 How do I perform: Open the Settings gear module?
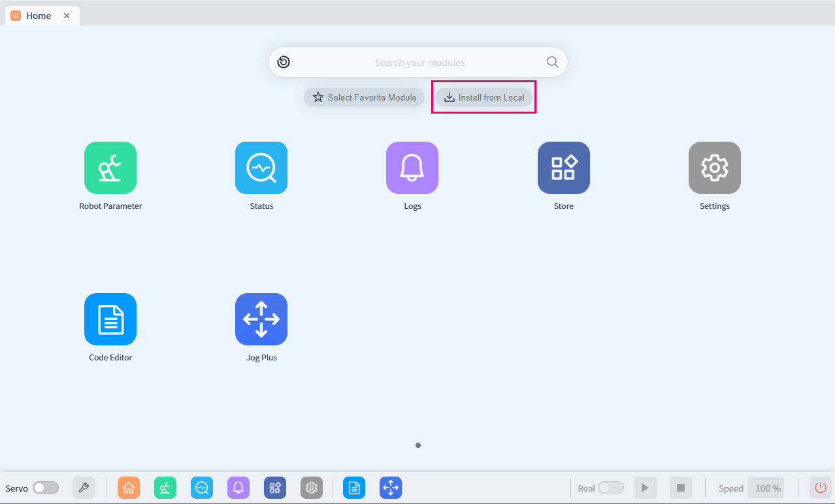(714, 168)
